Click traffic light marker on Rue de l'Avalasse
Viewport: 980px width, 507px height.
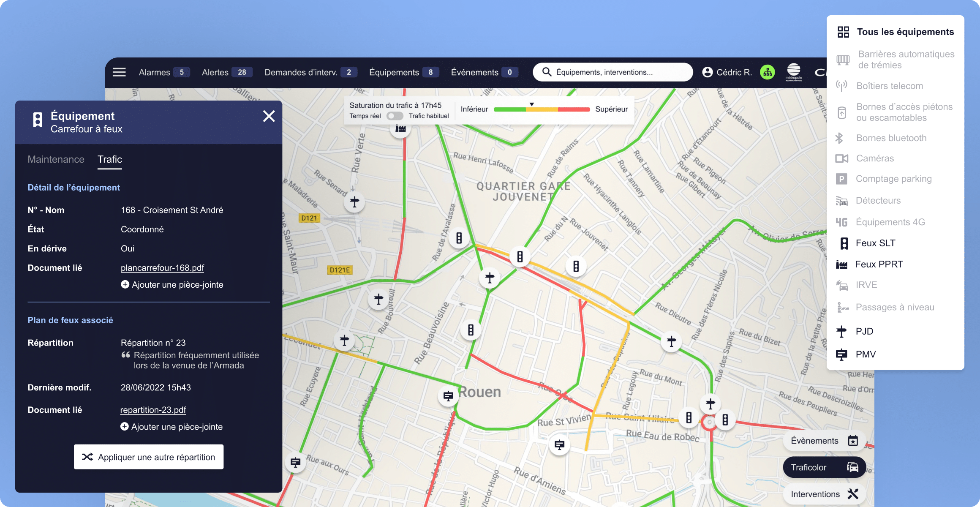459,238
